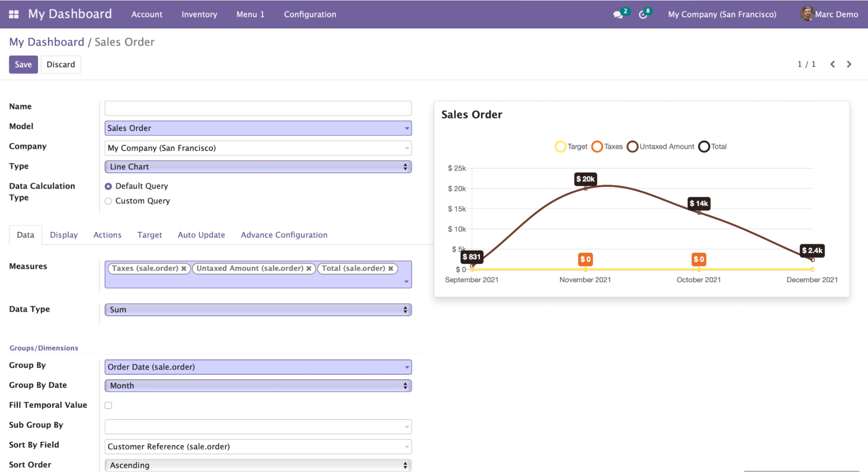Click the Discard button
Screen dimensions: 868x472
tap(61, 64)
